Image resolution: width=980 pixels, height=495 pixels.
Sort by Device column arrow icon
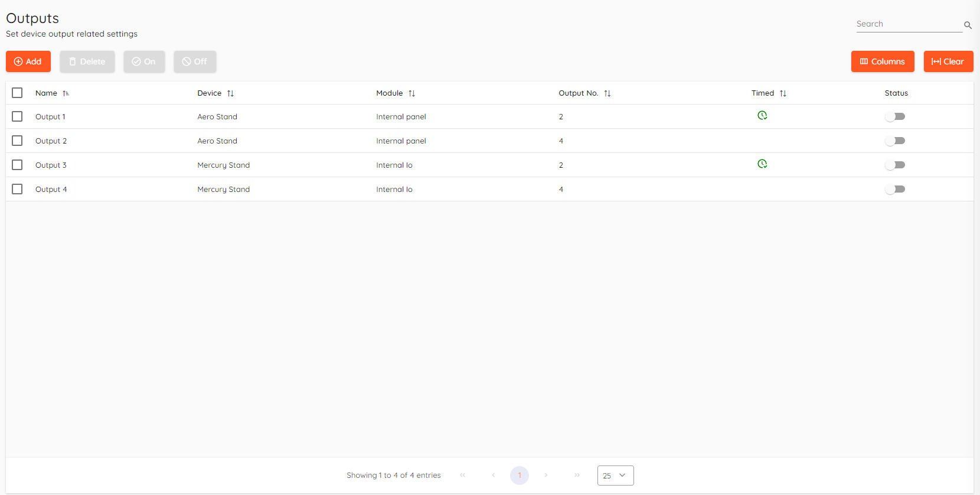230,93
